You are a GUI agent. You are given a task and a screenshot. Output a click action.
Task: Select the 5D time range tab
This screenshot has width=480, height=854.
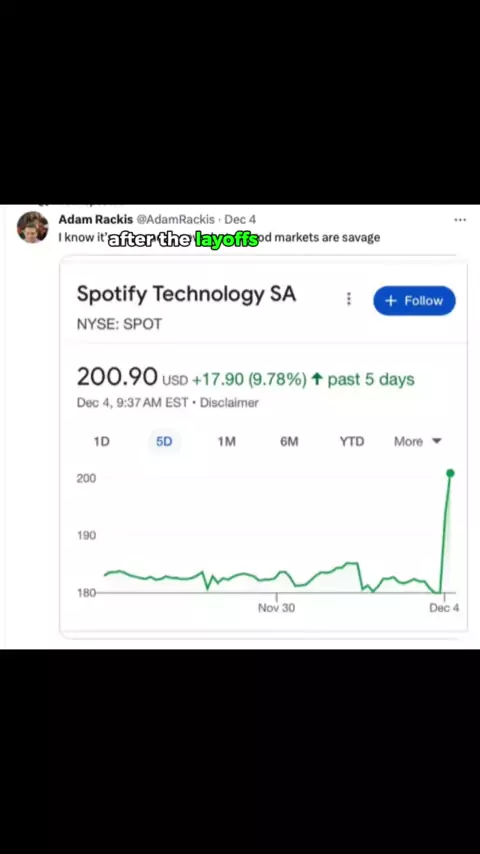tap(164, 441)
